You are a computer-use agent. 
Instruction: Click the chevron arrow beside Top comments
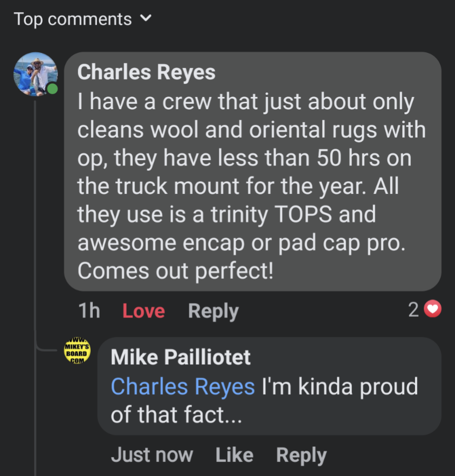(x=146, y=19)
